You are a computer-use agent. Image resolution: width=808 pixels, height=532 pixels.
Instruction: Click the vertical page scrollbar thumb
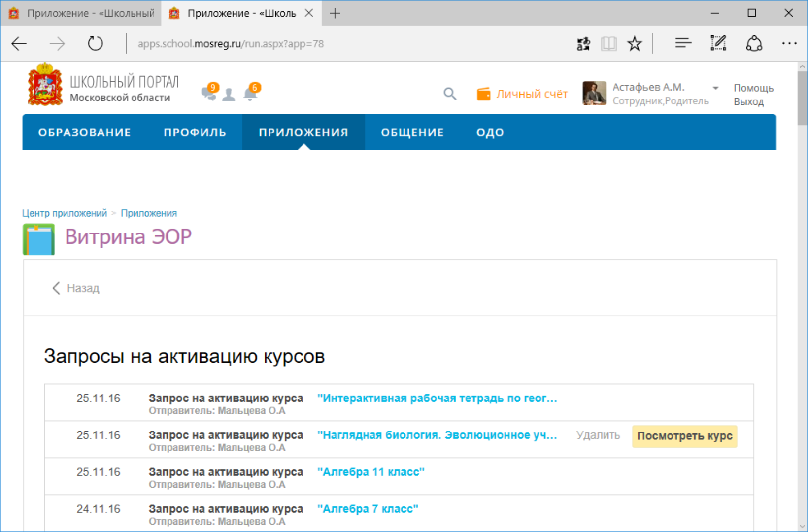point(802,99)
